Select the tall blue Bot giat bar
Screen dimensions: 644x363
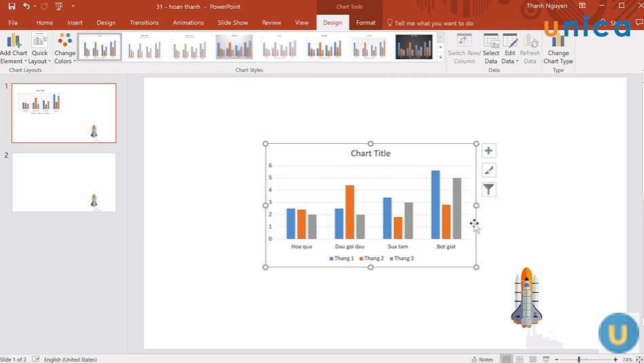(436, 204)
